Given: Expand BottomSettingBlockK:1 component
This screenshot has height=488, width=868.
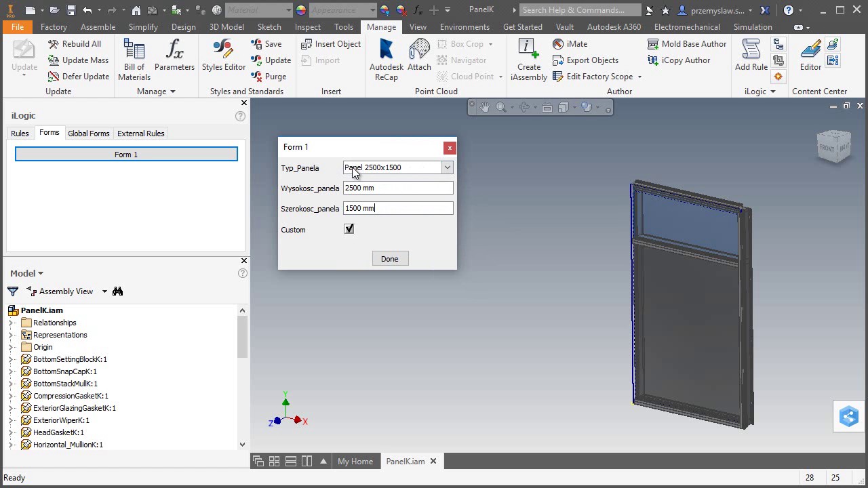Looking at the screenshot, I should [12, 359].
